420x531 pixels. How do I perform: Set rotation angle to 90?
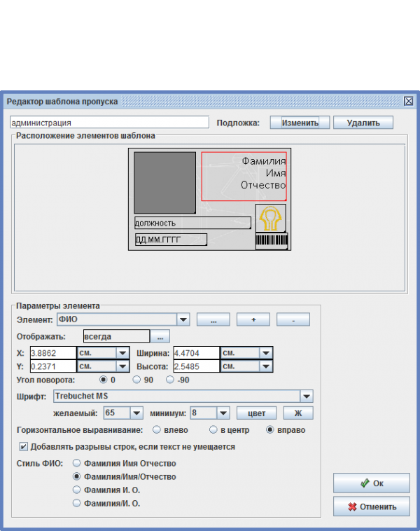coord(138,380)
